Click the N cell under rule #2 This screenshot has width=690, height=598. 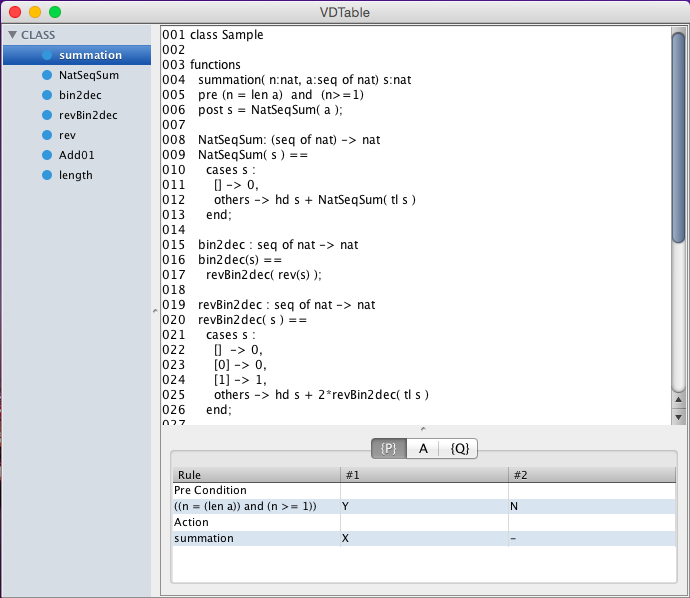pos(592,506)
